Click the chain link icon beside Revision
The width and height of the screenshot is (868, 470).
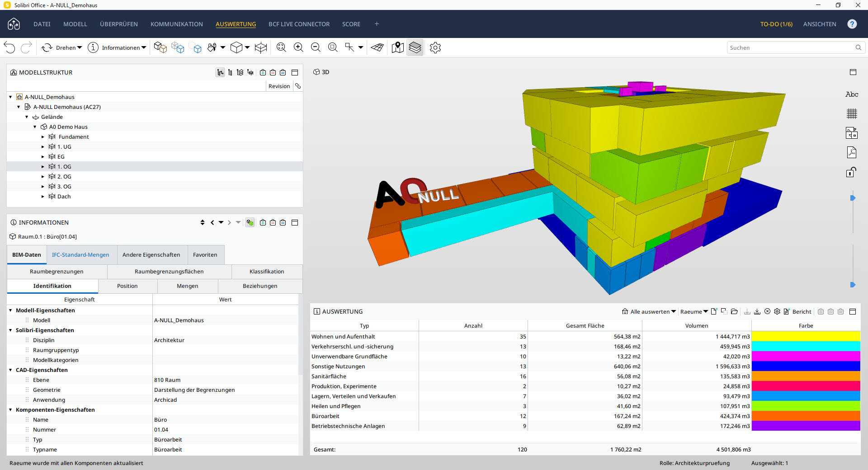click(x=298, y=86)
